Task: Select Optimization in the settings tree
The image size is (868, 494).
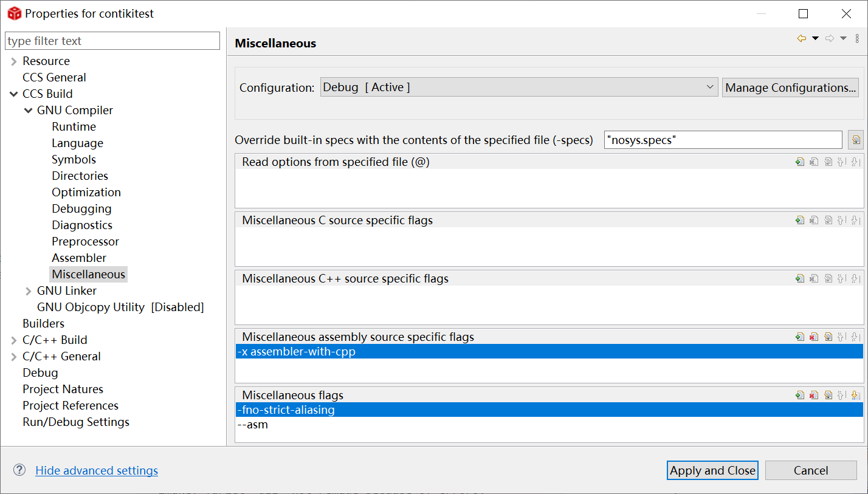Action: coord(86,192)
